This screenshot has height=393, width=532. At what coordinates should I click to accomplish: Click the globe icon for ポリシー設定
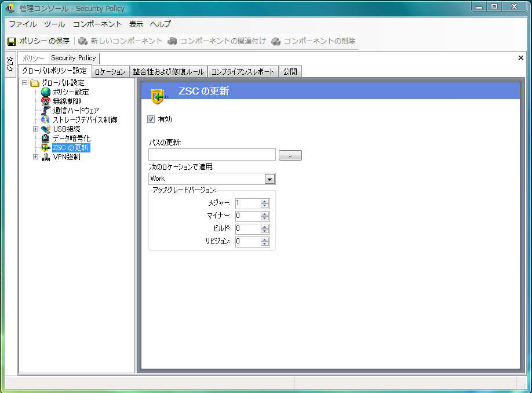46,92
